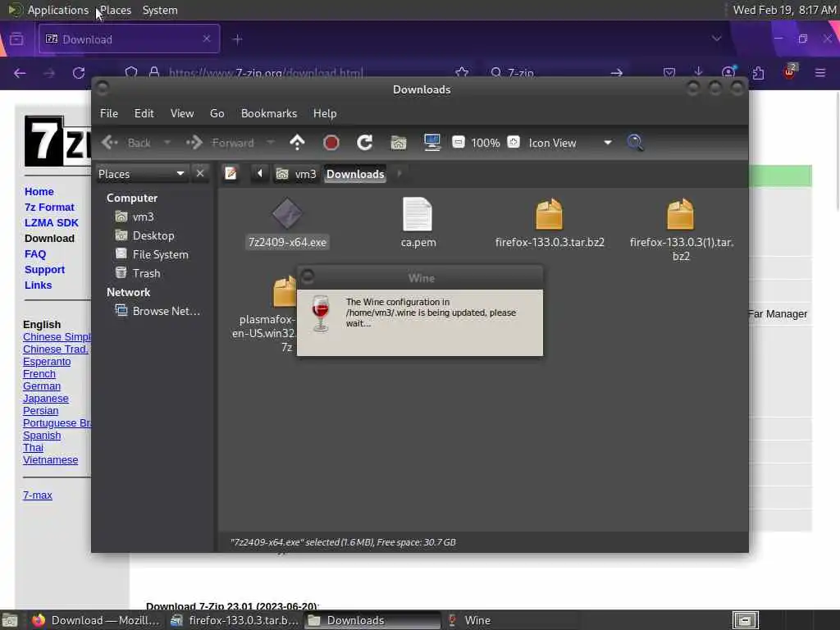The height and width of the screenshot is (630, 840).
Task: Open Firefox list all tabs chevron
Action: [x=716, y=39]
